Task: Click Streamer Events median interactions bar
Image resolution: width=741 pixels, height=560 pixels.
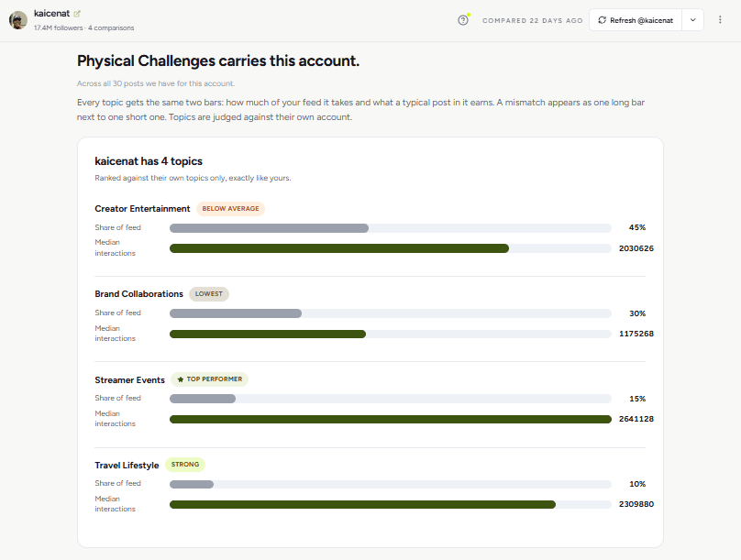Action: tap(391, 419)
